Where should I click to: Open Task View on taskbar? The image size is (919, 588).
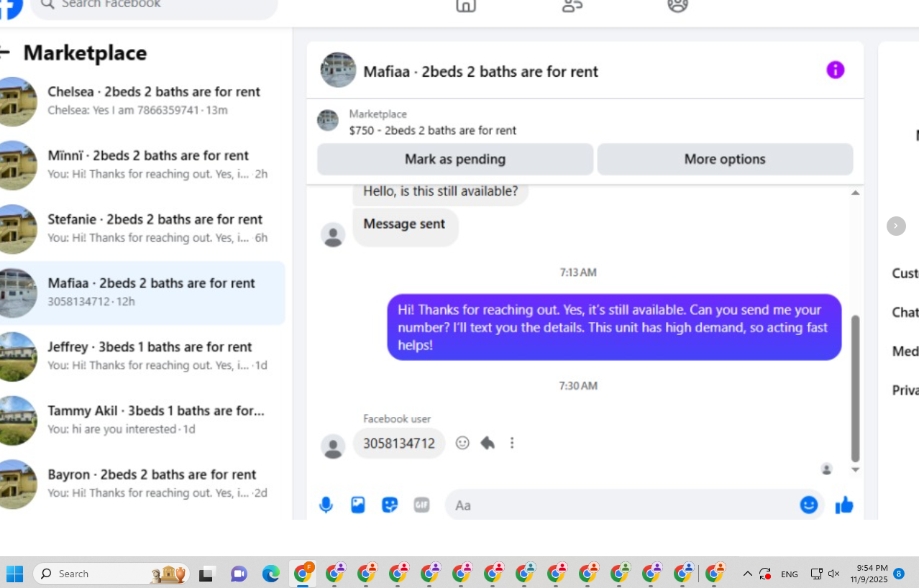click(x=207, y=574)
